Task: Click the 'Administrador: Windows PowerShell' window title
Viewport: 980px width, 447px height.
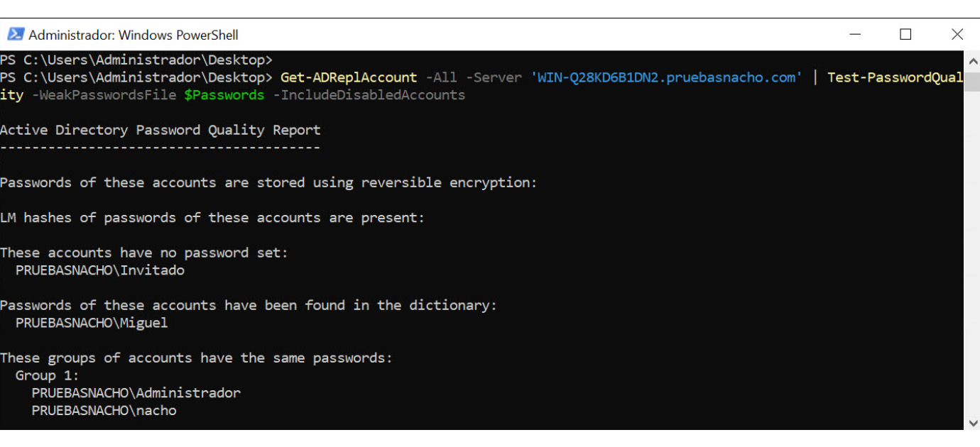Action: pyautogui.click(x=134, y=35)
